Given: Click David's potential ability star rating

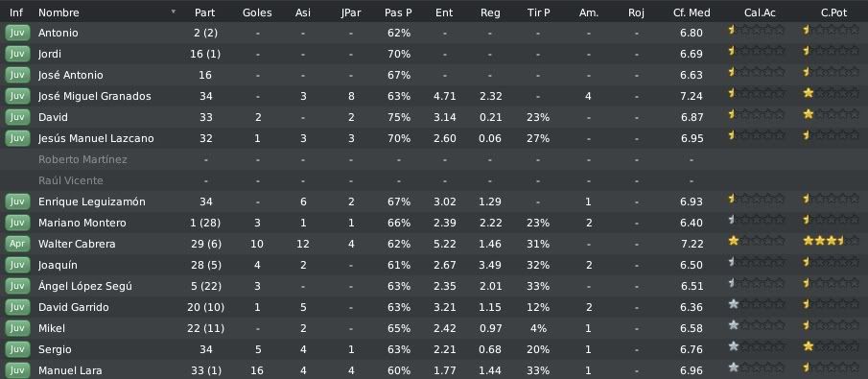Looking at the screenshot, I should (831, 114).
